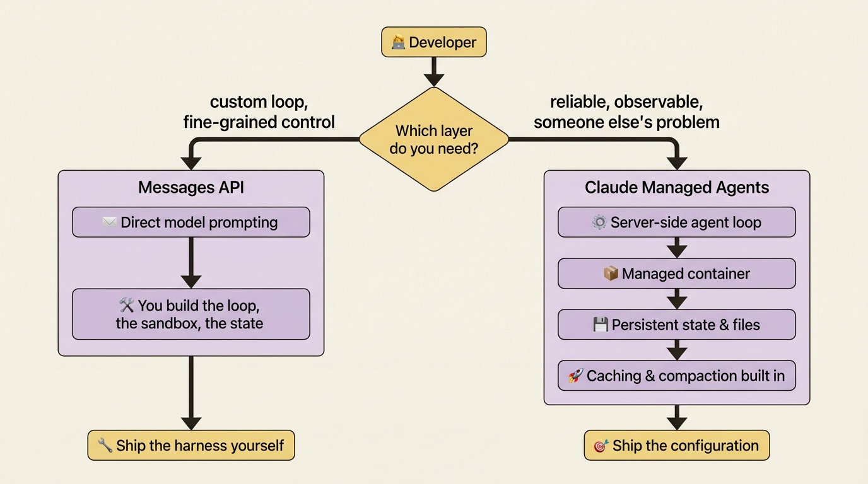The height and width of the screenshot is (484, 868).
Task: Select the Caching & compaction built in box
Action: point(677,376)
